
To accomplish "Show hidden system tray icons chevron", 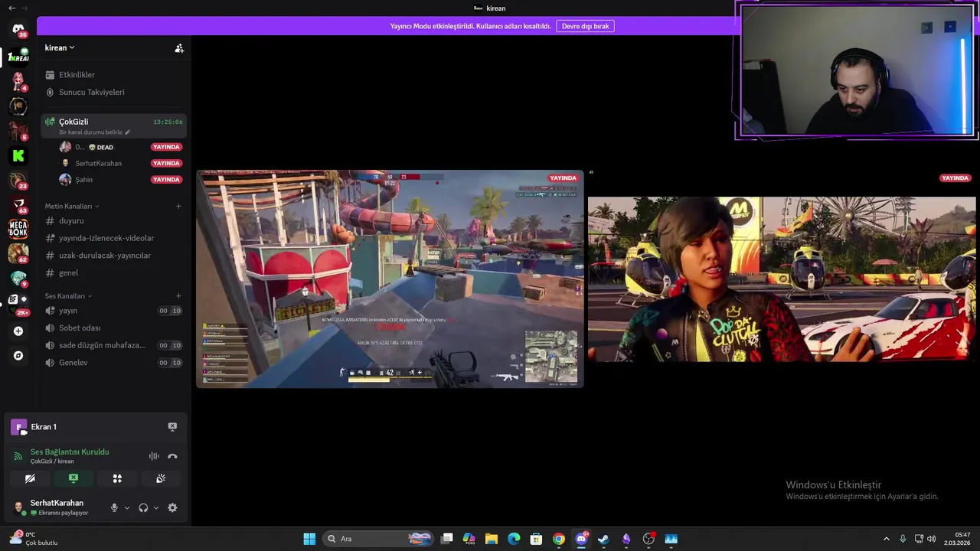I will (x=887, y=539).
